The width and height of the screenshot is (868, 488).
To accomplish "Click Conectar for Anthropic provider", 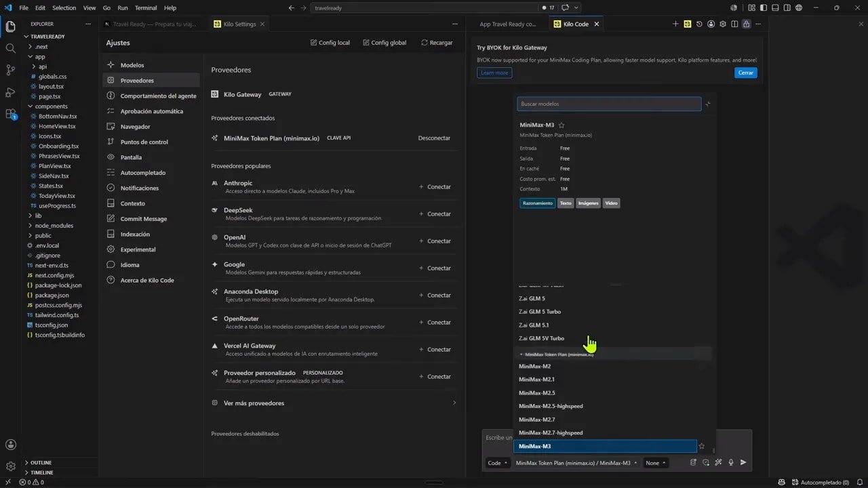I will tap(435, 186).
